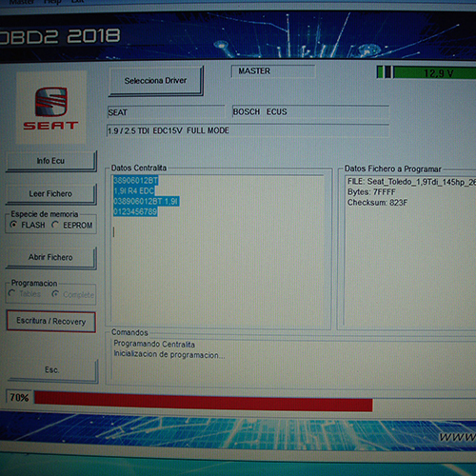Select the line 1,9l R4 EDC
Viewport: 476px width, 476px height.
(133, 190)
